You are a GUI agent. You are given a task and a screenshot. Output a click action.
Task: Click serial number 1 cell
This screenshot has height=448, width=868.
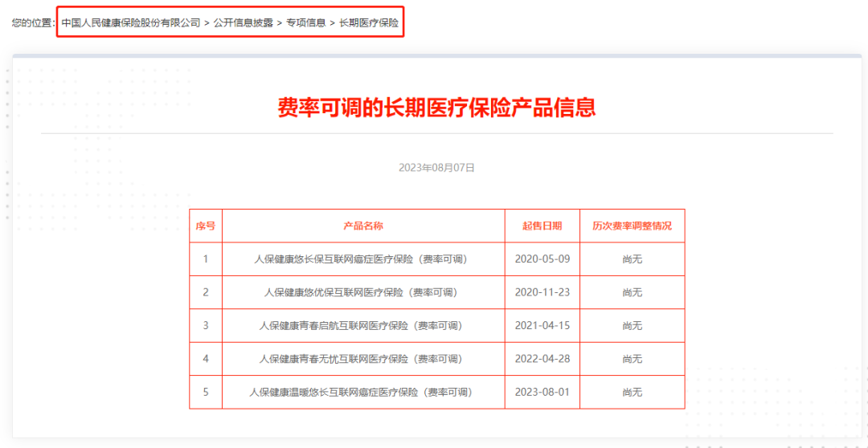click(x=206, y=259)
